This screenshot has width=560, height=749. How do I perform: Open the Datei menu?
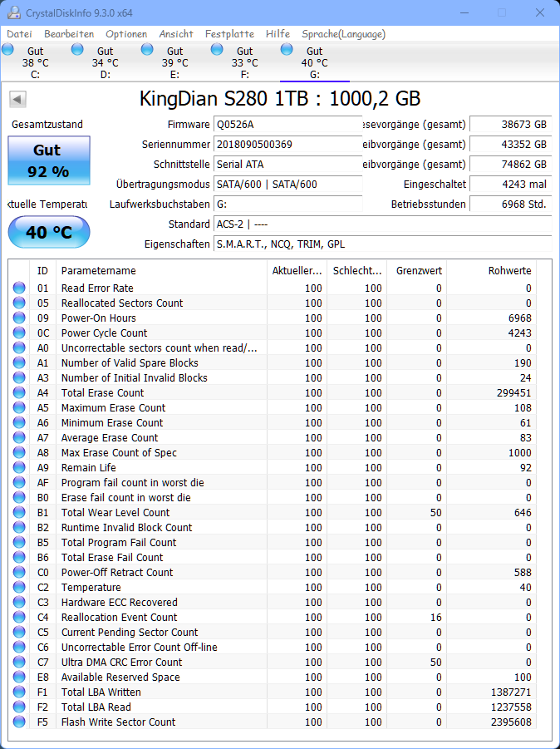point(20,34)
